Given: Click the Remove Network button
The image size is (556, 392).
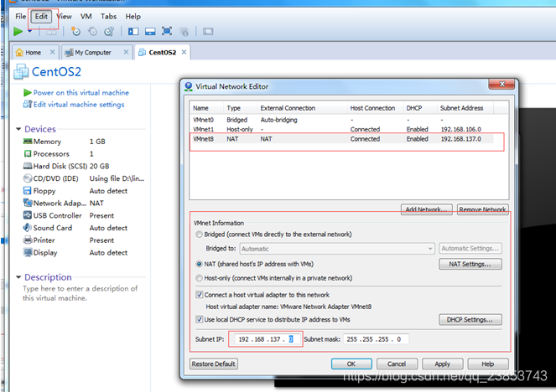Looking at the screenshot, I should [482, 209].
